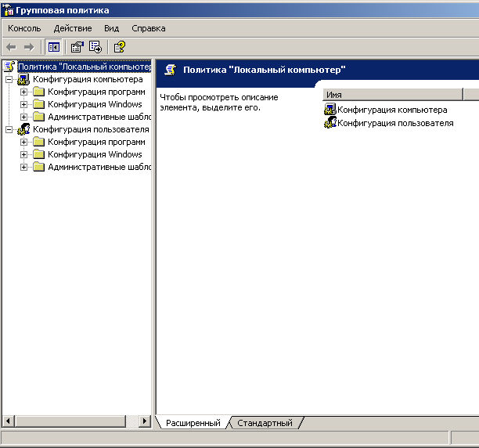Select Конфигурация программ under user configuration
This screenshot has width=479, height=448.
click(x=96, y=142)
